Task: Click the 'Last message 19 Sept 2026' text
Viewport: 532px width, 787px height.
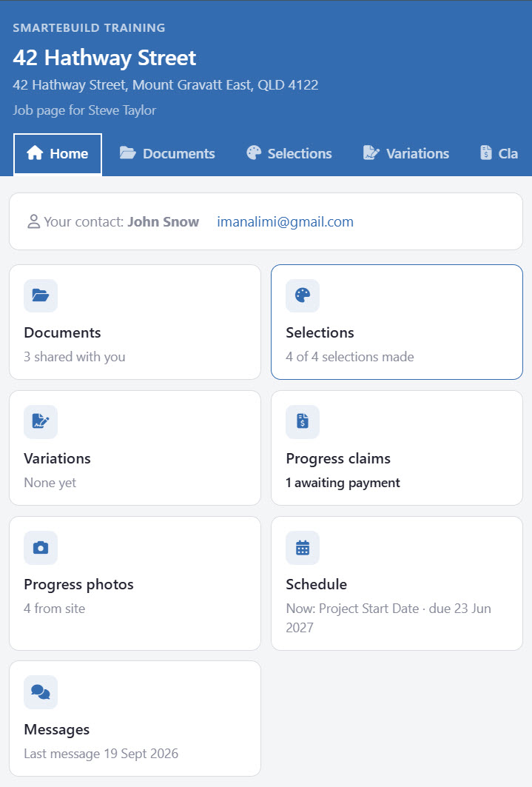Action: (x=101, y=754)
